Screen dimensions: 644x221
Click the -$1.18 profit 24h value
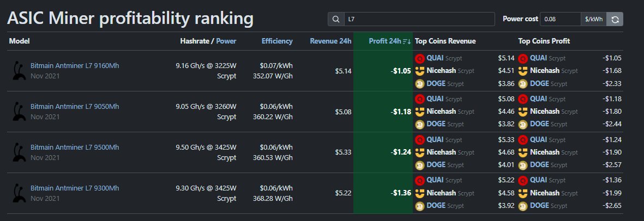point(401,112)
